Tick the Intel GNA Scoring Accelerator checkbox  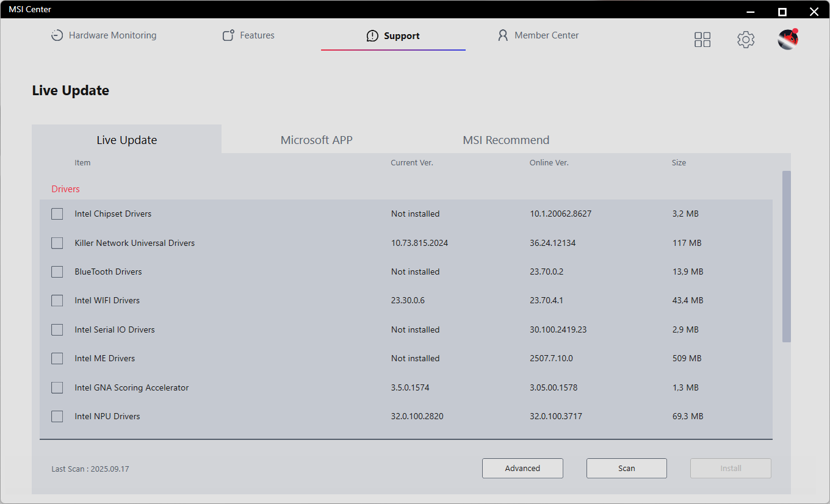point(57,387)
